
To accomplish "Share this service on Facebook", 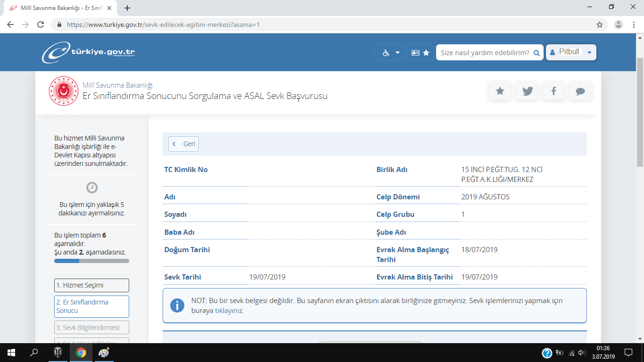I will coord(554,91).
